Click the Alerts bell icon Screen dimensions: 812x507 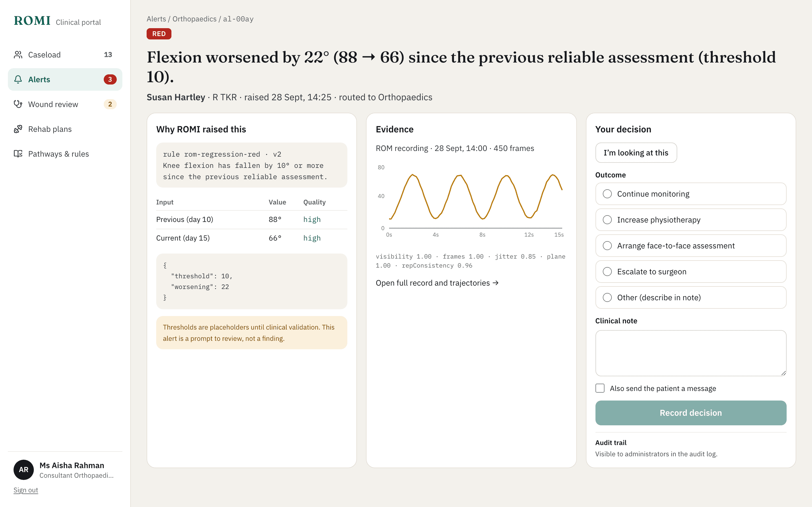[18, 79]
